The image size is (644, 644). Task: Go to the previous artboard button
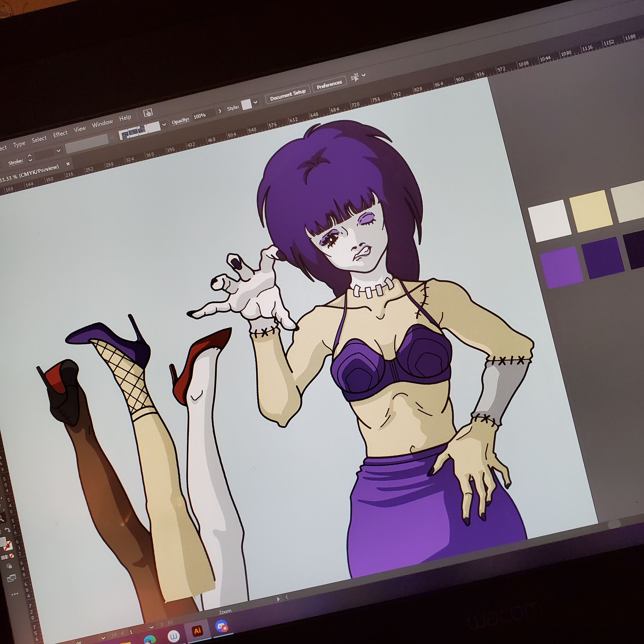pyautogui.click(x=122, y=633)
